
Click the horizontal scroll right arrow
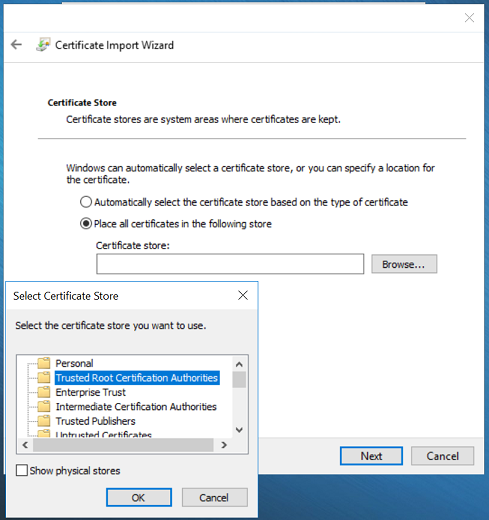pos(224,445)
